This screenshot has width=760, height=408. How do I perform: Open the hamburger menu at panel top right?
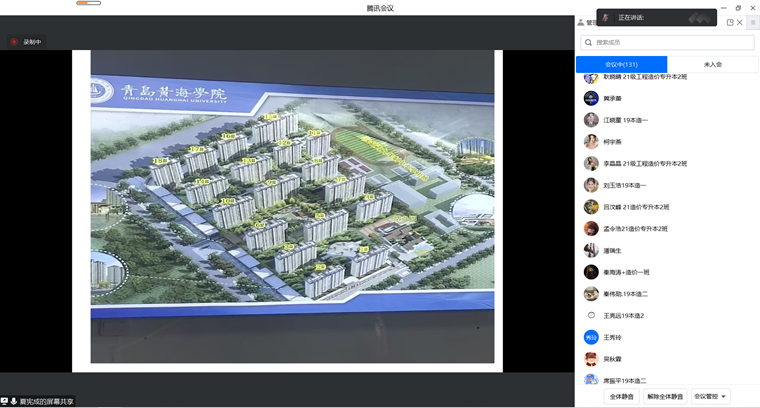(x=753, y=22)
